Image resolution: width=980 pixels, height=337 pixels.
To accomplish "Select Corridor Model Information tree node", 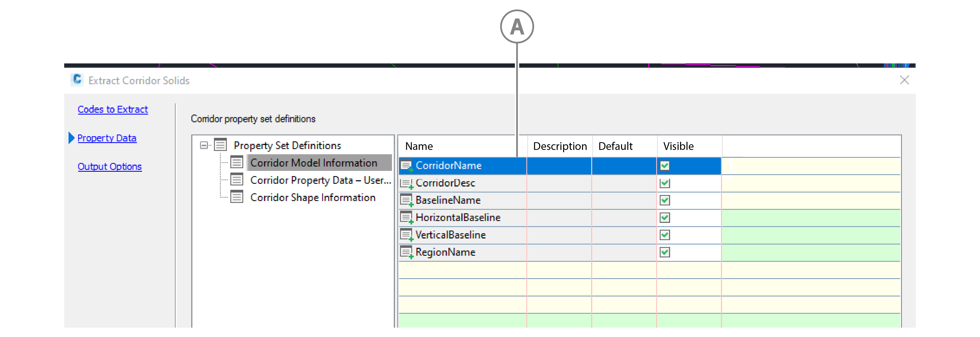I will [x=313, y=163].
